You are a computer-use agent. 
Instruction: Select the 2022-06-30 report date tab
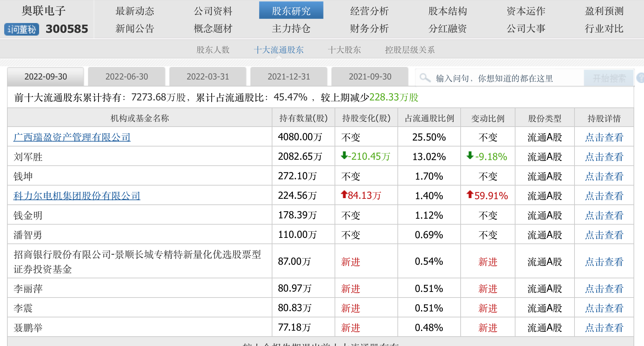126,77
